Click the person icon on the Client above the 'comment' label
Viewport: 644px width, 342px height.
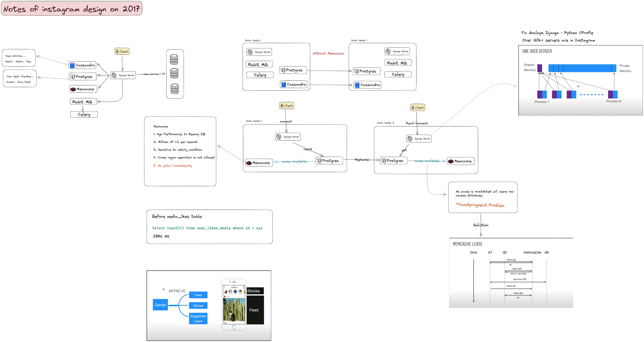pyautogui.click(x=282, y=106)
